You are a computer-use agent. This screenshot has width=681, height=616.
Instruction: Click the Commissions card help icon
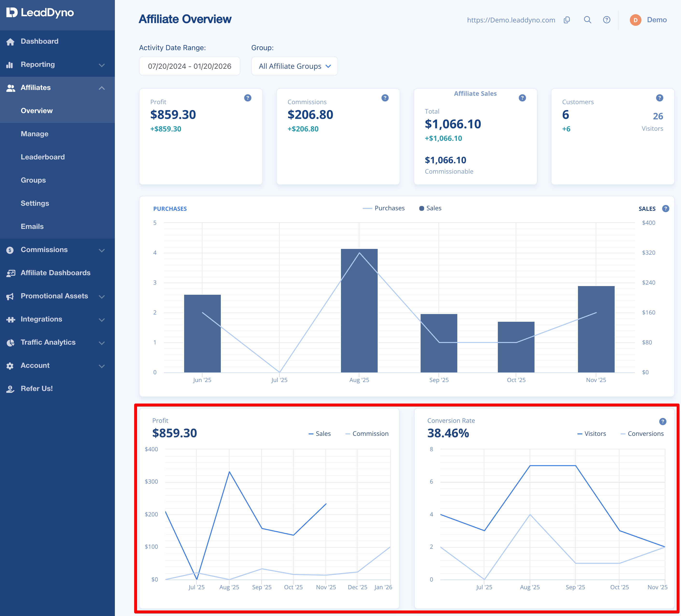coord(385,98)
